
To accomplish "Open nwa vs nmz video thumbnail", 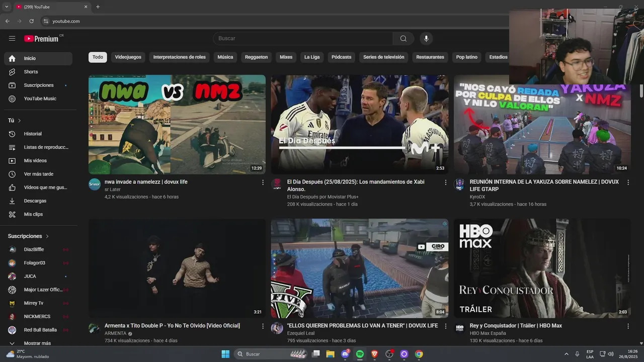I will coord(177,125).
